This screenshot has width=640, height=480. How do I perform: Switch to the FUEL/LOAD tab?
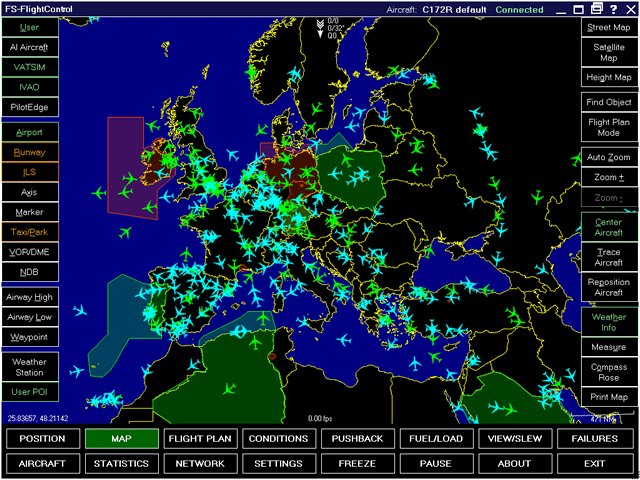tap(436, 439)
